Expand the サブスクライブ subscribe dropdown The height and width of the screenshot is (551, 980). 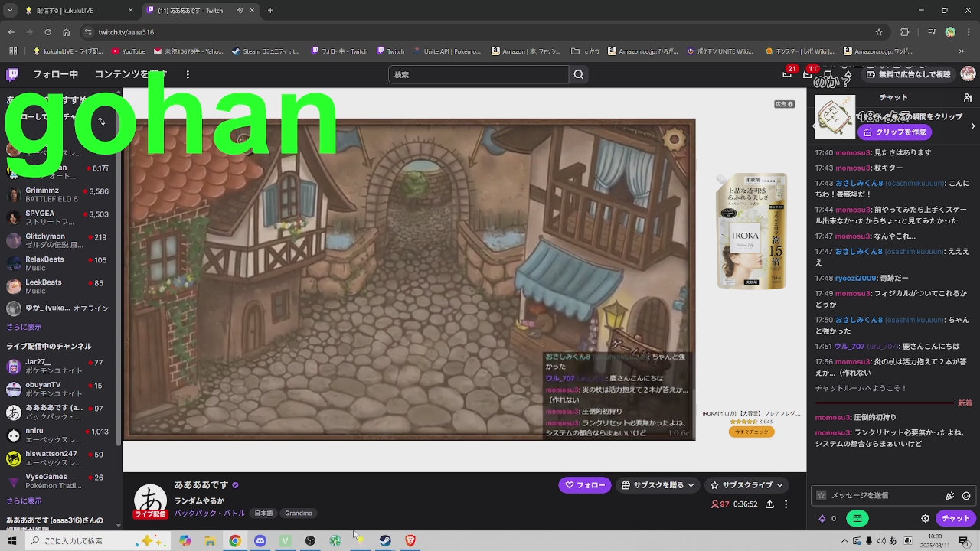click(x=746, y=485)
